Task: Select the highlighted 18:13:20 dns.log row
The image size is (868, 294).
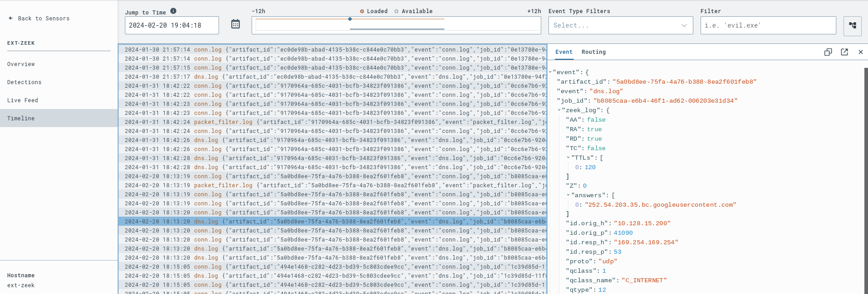Action: click(x=333, y=222)
